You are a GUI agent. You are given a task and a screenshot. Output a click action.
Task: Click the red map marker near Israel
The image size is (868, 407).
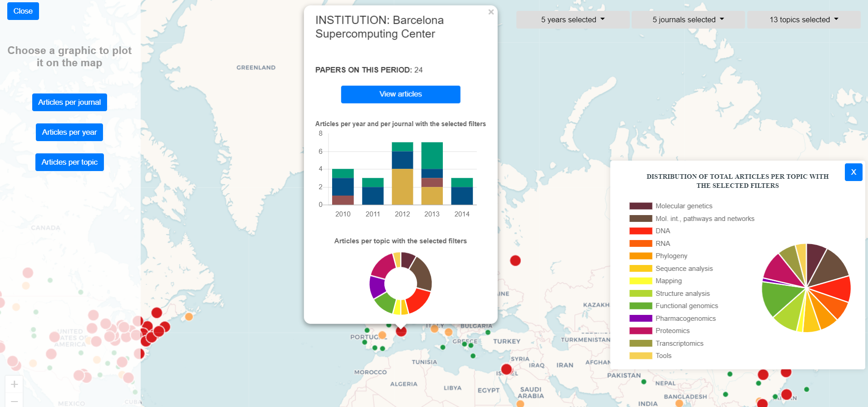(x=506, y=369)
